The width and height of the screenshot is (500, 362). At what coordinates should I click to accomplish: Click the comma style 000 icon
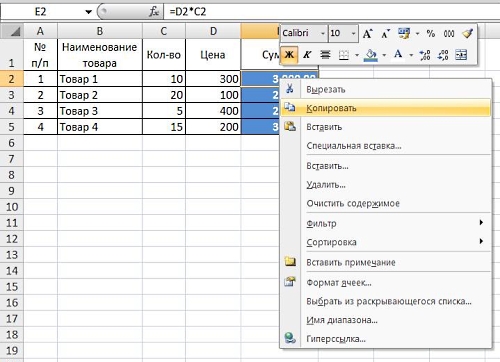pos(449,34)
